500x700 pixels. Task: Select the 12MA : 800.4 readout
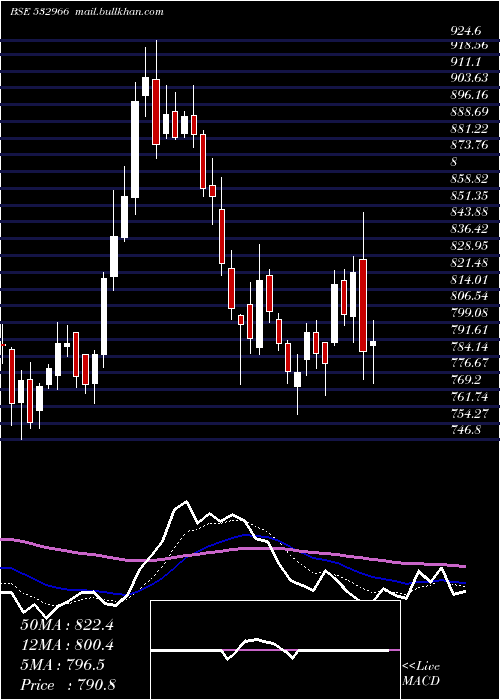(67, 645)
